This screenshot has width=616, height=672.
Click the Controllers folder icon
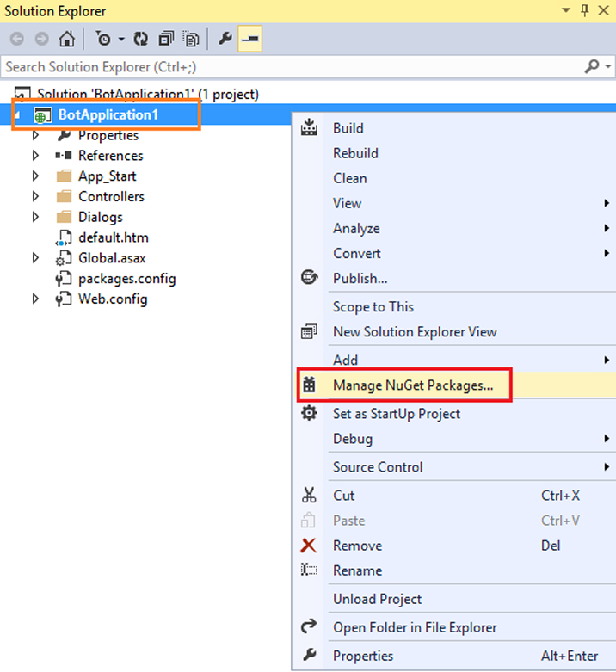pyautogui.click(x=64, y=196)
